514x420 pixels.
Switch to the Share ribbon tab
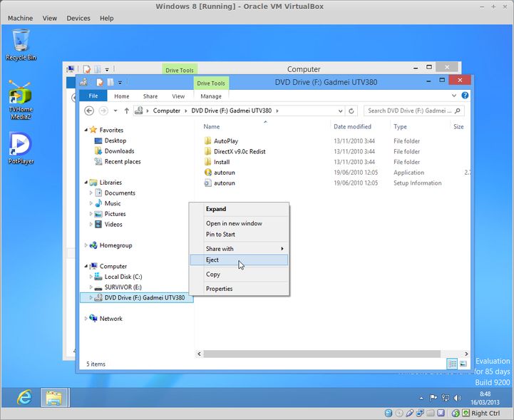pos(150,96)
